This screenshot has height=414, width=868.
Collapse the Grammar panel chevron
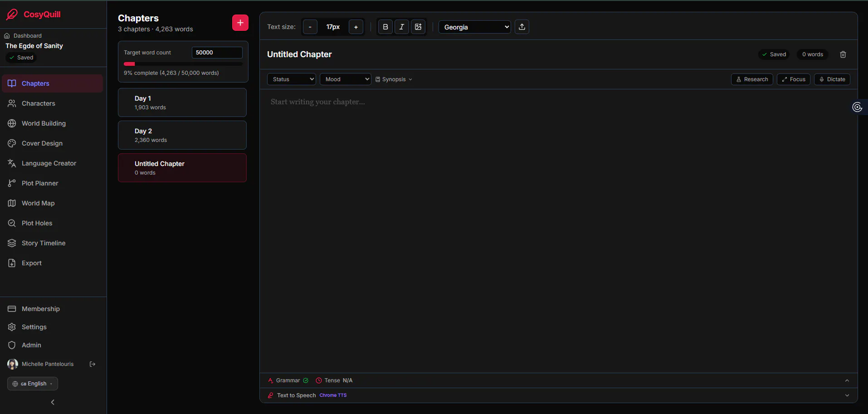click(x=847, y=380)
